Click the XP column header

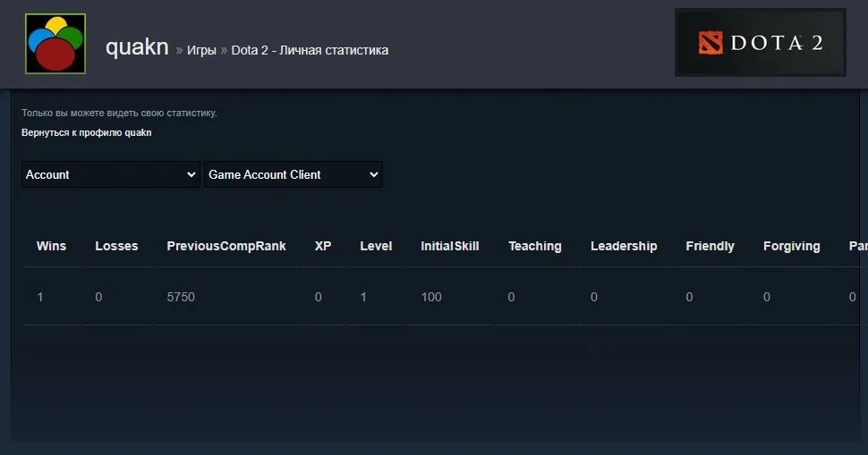click(323, 246)
